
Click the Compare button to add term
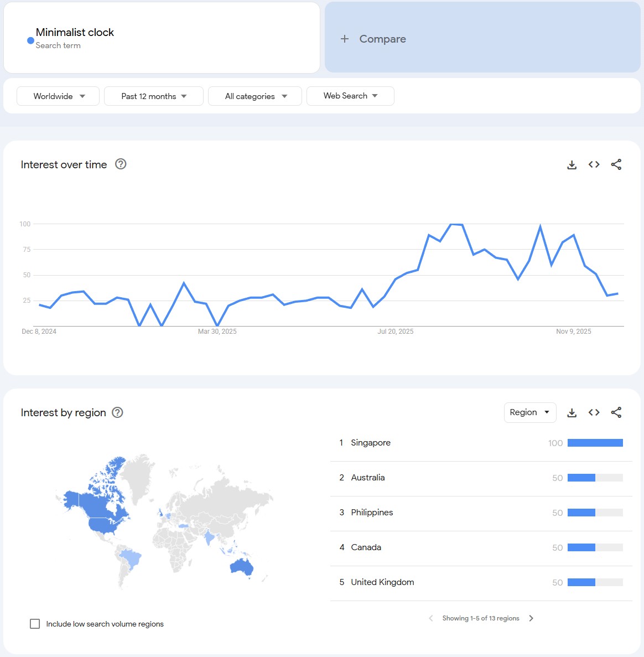click(373, 39)
